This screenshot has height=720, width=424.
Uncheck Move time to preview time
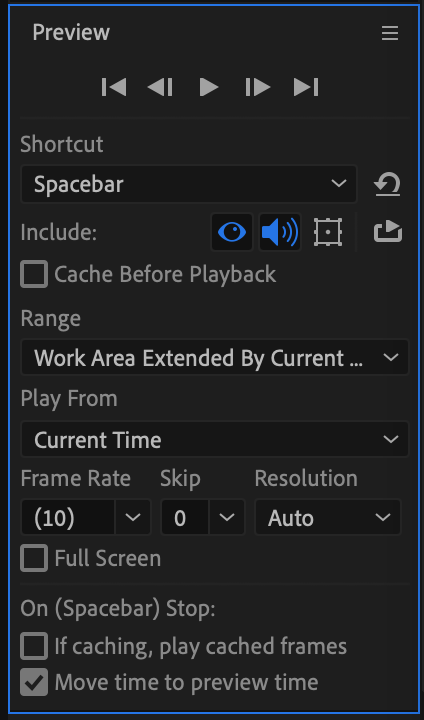click(x=34, y=682)
